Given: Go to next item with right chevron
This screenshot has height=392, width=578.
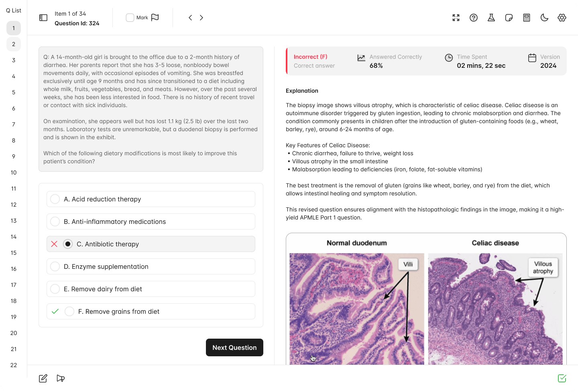Looking at the screenshot, I should coord(201,18).
